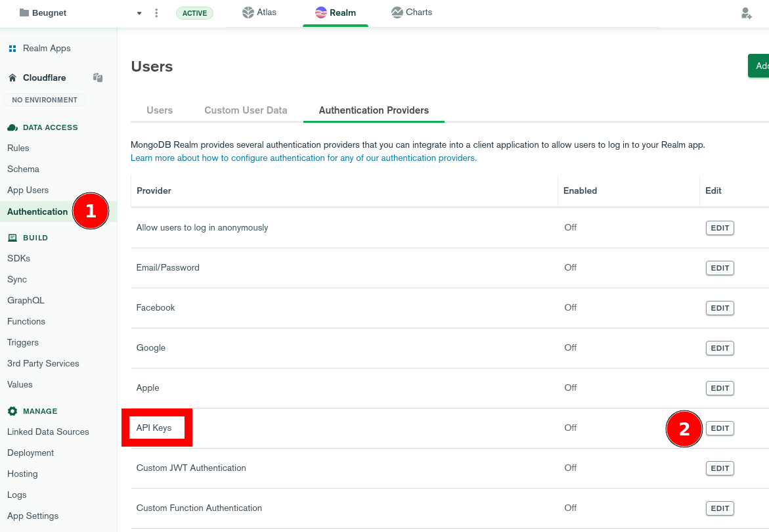The height and width of the screenshot is (532, 769).
Task: Click the Realm Apps grid icon
Action: (x=12, y=48)
